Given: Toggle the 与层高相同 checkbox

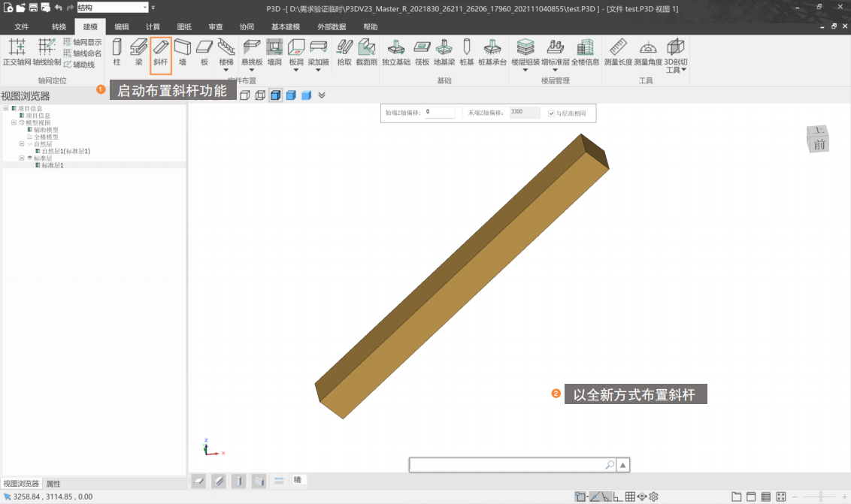Looking at the screenshot, I should point(552,113).
